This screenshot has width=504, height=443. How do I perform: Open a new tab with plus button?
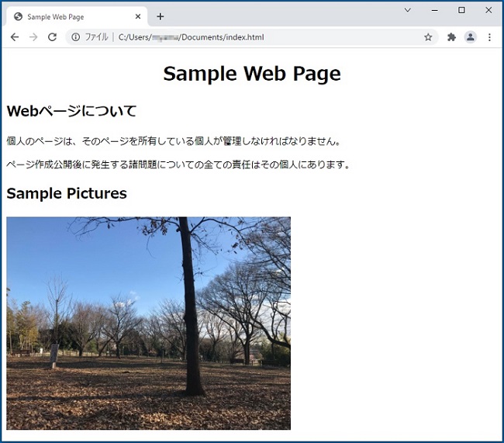(x=161, y=16)
